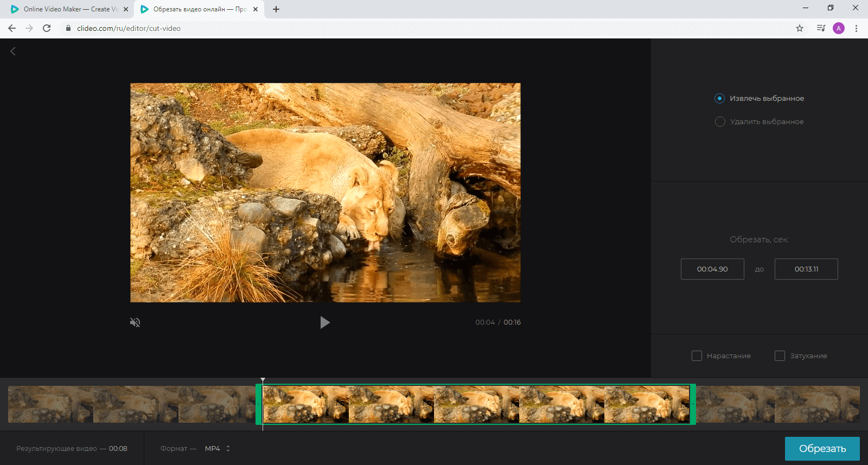
Task: Open Chrome's three-dot menu
Action: click(856, 28)
